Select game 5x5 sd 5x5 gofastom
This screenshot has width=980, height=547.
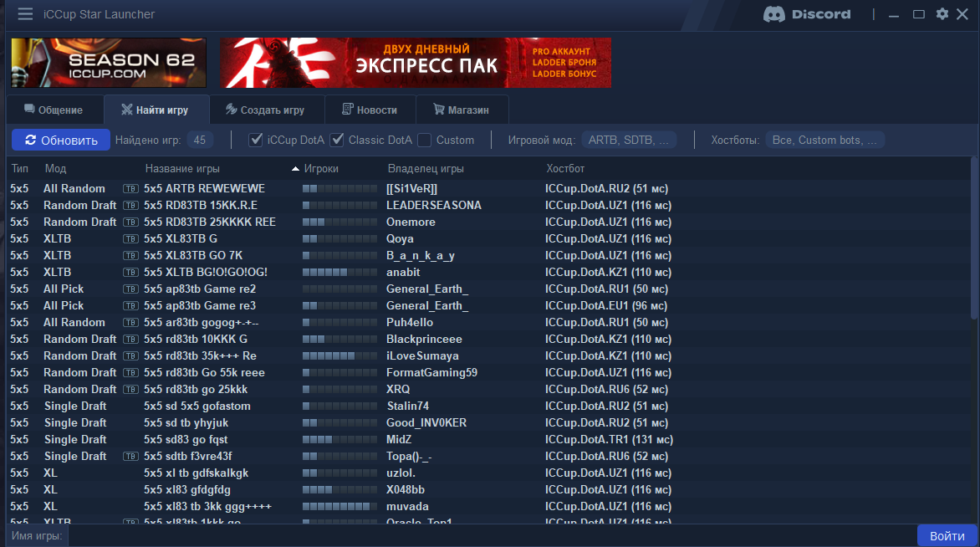[197, 406]
